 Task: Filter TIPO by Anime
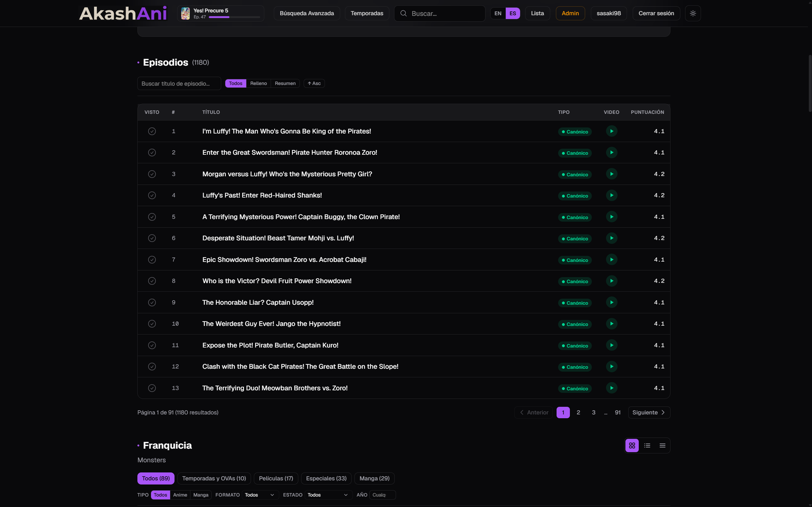click(180, 495)
